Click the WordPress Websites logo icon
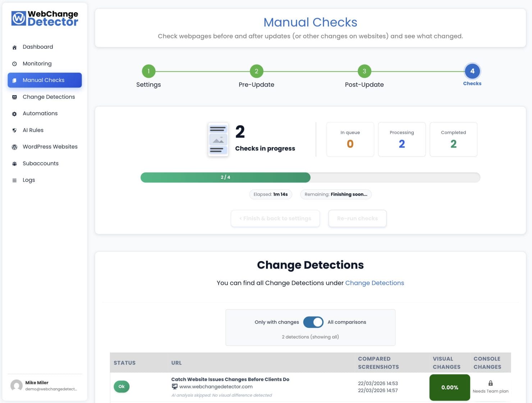 click(x=14, y=147)
